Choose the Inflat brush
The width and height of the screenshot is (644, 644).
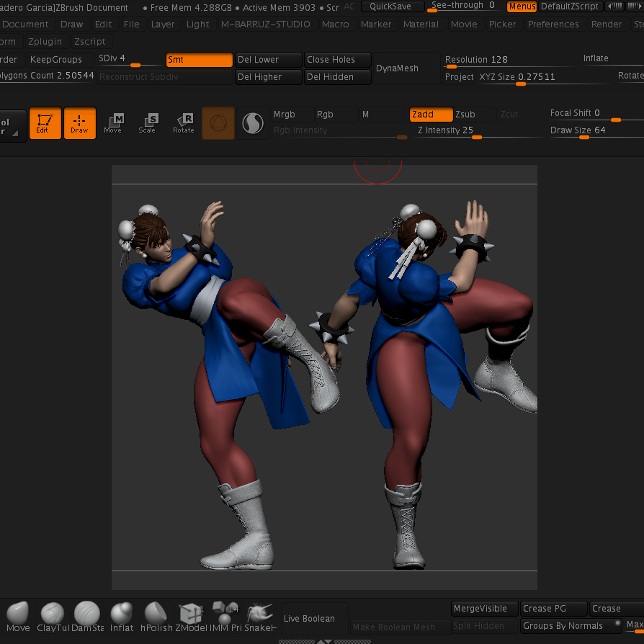(122, 617)
